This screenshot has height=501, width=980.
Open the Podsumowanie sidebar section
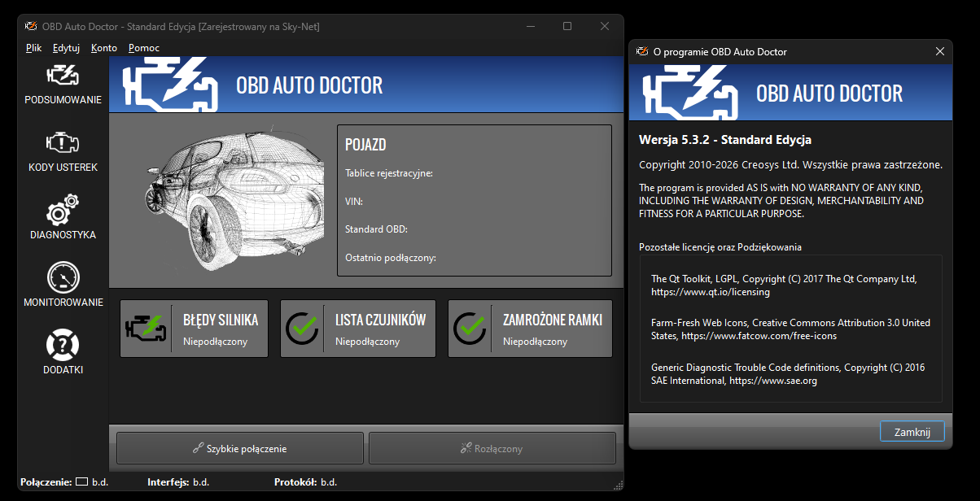[x=63, y=83]
